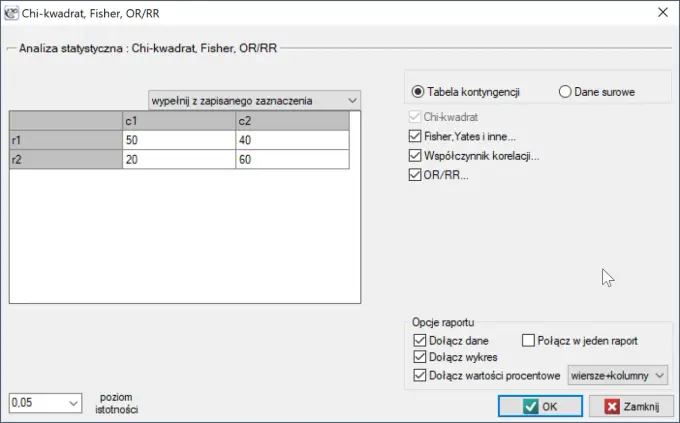Click the app icon in title bar
Image resolution: width=680 pixels, height=423 pixels.
click(11, 13)
